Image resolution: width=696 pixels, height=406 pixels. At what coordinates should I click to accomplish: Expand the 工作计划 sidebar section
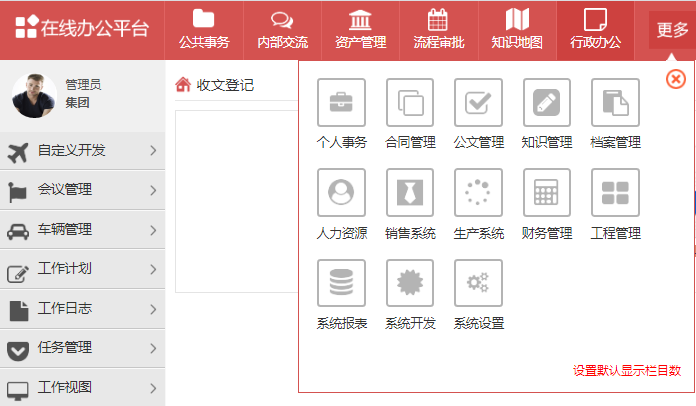point(82,270)
